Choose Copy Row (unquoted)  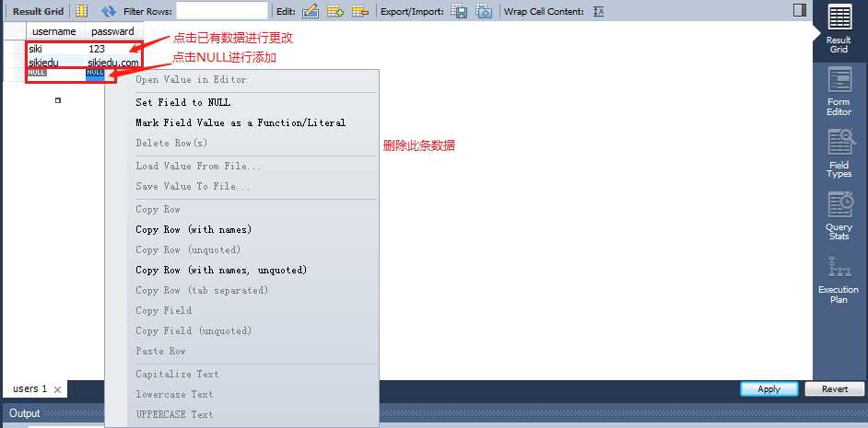tap(188, 249)
